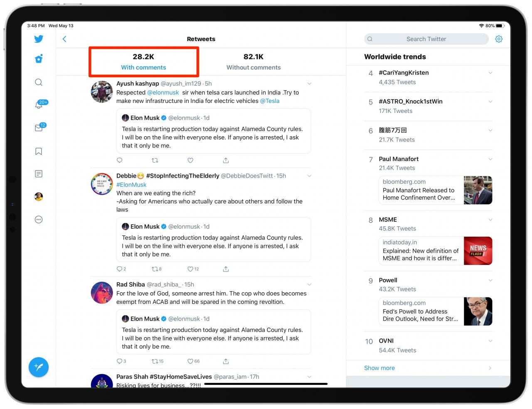Open options for 腹筋7万回 trend

(x=490, y=130)
